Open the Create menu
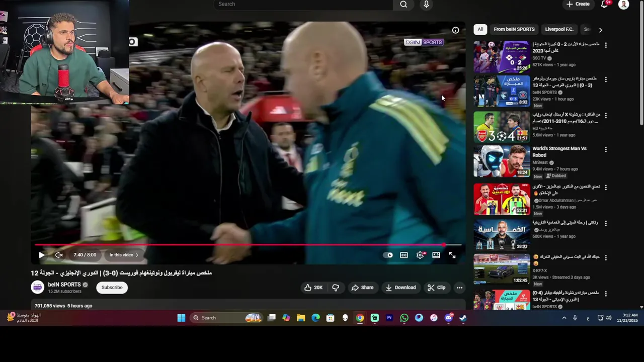 [x=578, y=4]
